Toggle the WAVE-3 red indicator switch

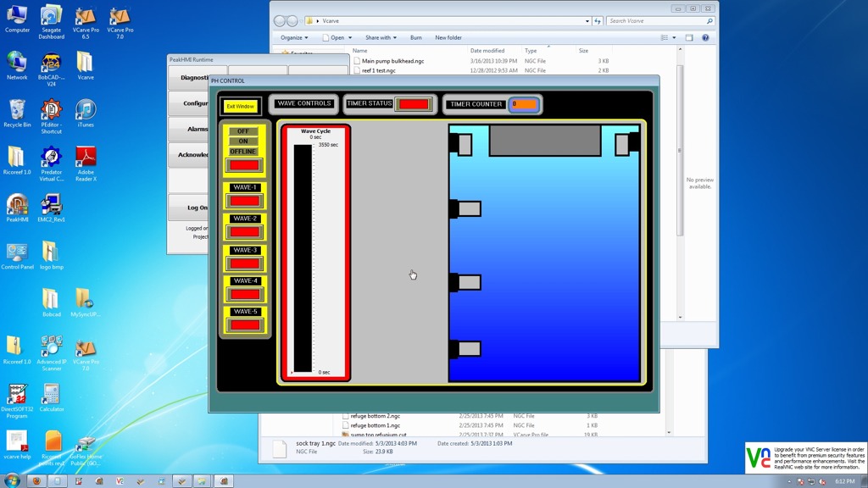tap(244, 263)
